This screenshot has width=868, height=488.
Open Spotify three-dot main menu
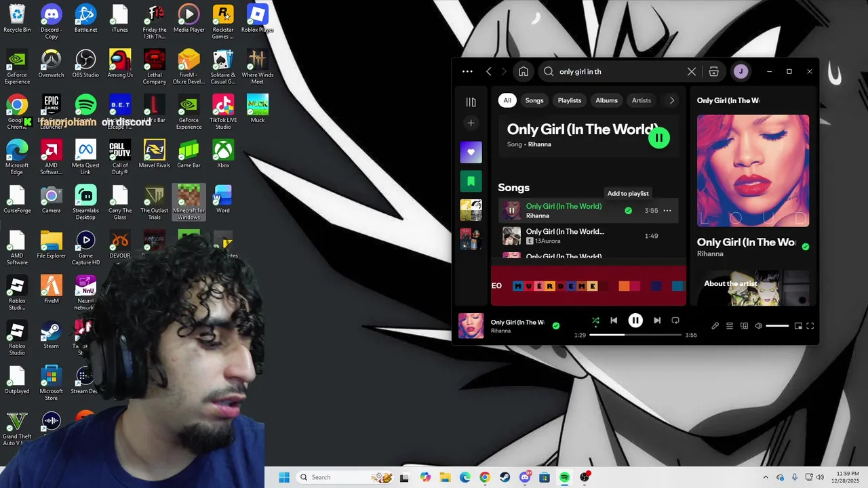click(467, 71)
